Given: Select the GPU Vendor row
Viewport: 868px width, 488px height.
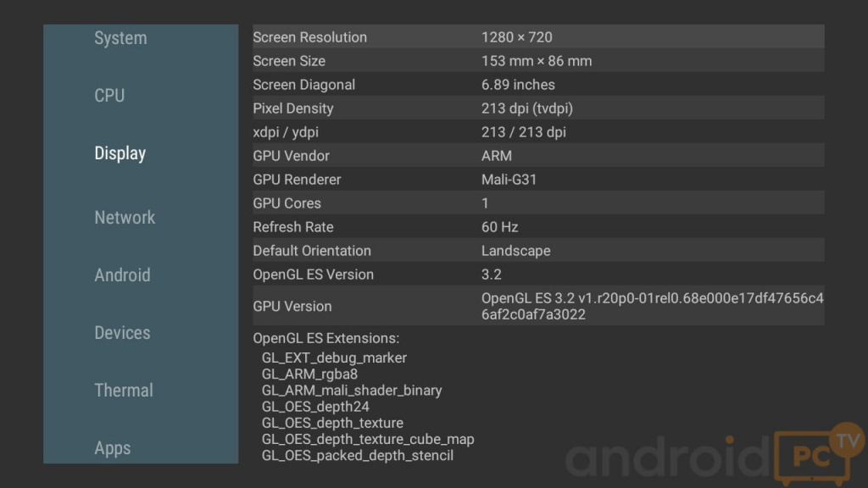Looking at the screenshot, I should pyautogui.click(x=537, y=156).
